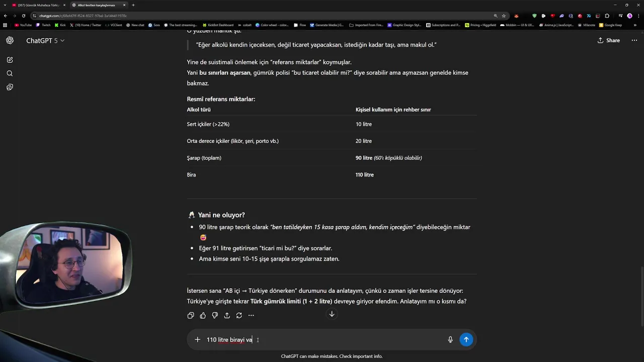Copy the ChatGPT response
Image resolution: width=644 pixels, height=362 pixels.
click(191, 315)
